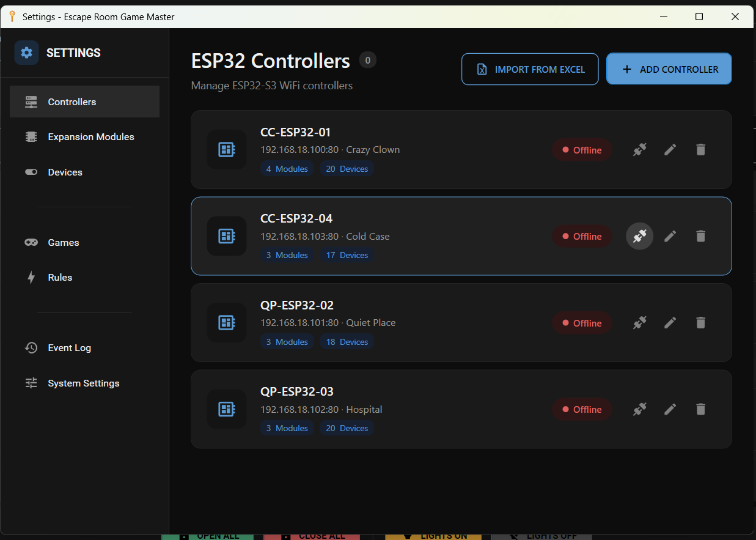Select the QP-ESP32-02 controller name
Image resolution: width=756 pixels, height=540 pixels.
point(297,305)
